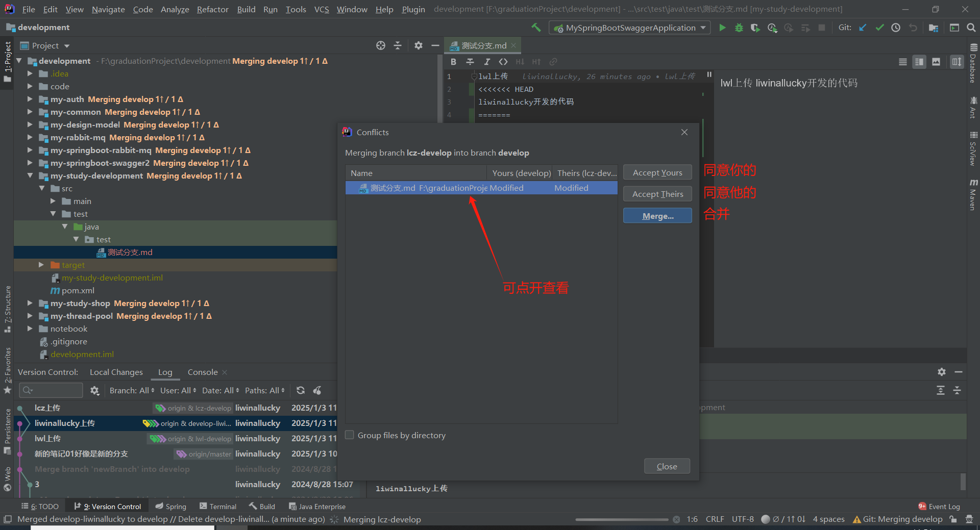Focus the Git log search field
Viewport: 980px width, 530px height.
point(51,390)
